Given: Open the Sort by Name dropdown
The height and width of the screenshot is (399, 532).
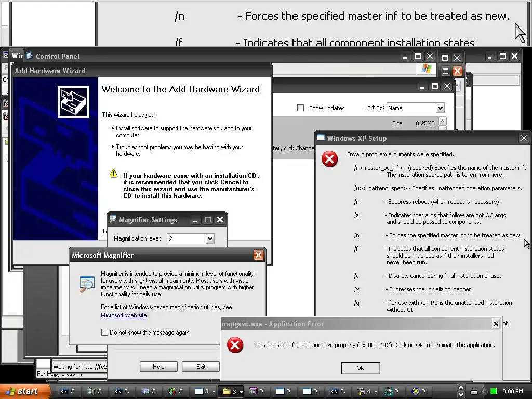Looking at the screenshot, I should 440,108.
